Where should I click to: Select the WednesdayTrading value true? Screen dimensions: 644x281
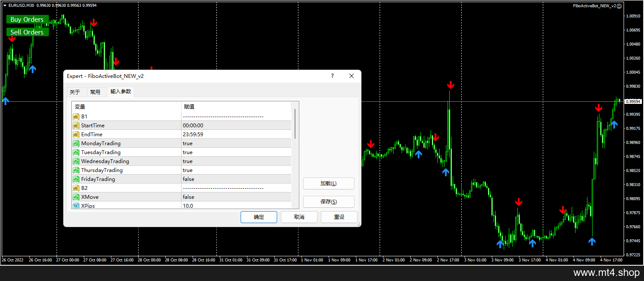187,161
